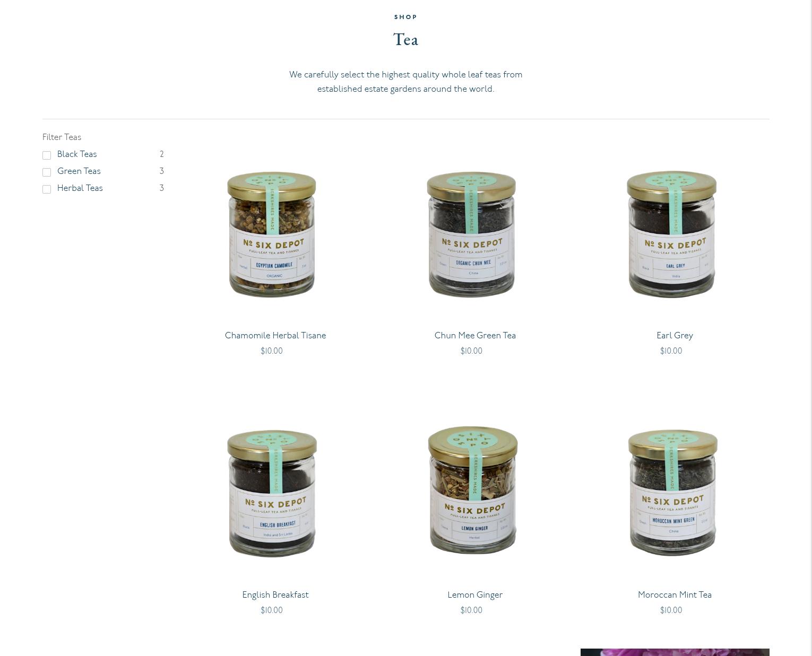Tick the Herbal Teas filter checkbox
This screenshot has height=656, width=812.
click(x=47, y=189)
